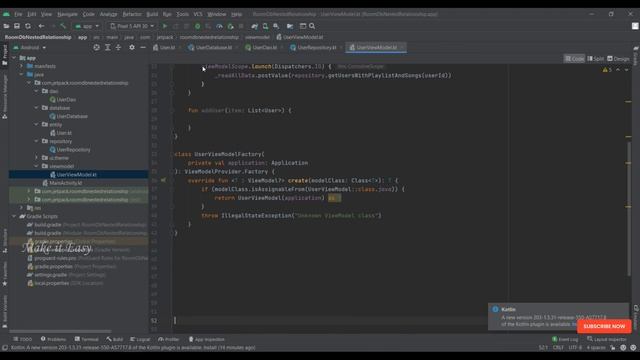640x360 pixels.
Task: Switch to the UserRepository.kt editor tab
Action: click(x=316, y=47)
